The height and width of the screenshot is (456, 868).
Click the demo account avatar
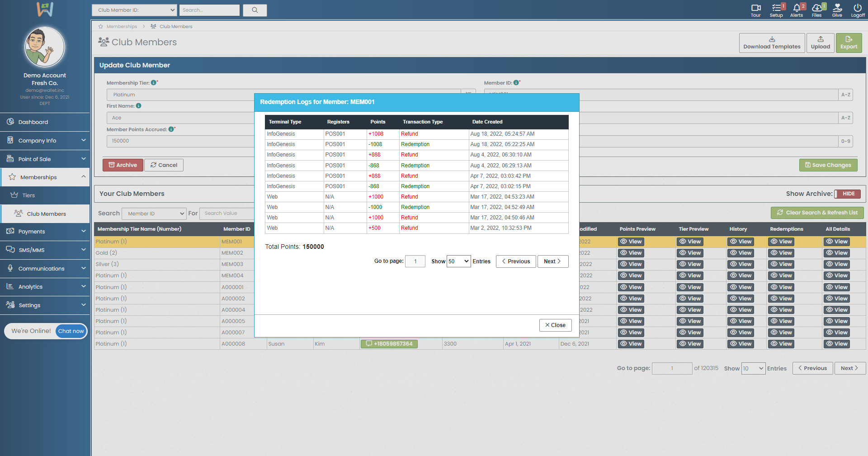44,47
